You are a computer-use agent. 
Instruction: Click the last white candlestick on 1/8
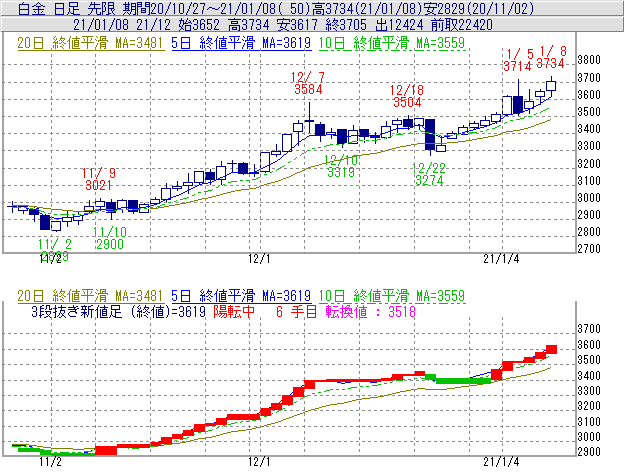point(551,85)
